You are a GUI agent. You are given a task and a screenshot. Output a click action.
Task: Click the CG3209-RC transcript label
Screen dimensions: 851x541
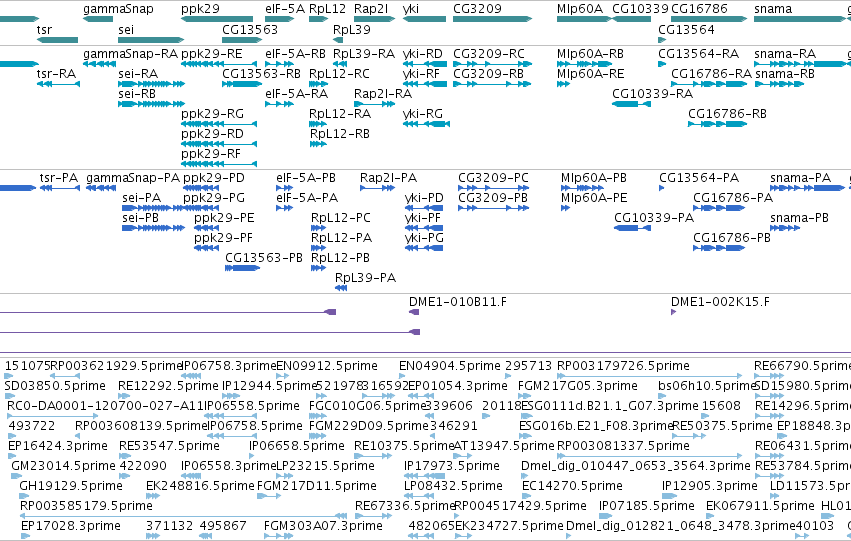pyautogui.click(x=489, y=54)
